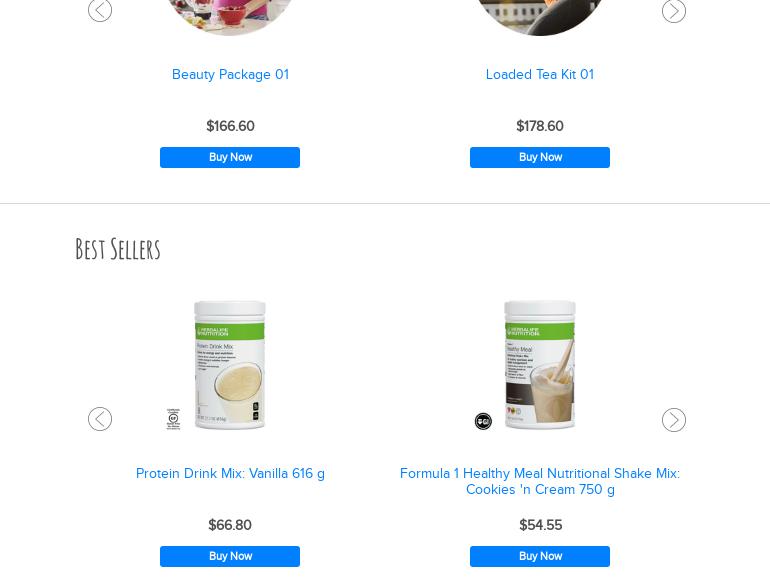The height and width of the screenshot is (584, 770).
Task: Open Beauty Package 01 circular photo
Action: tap(230, 16)
